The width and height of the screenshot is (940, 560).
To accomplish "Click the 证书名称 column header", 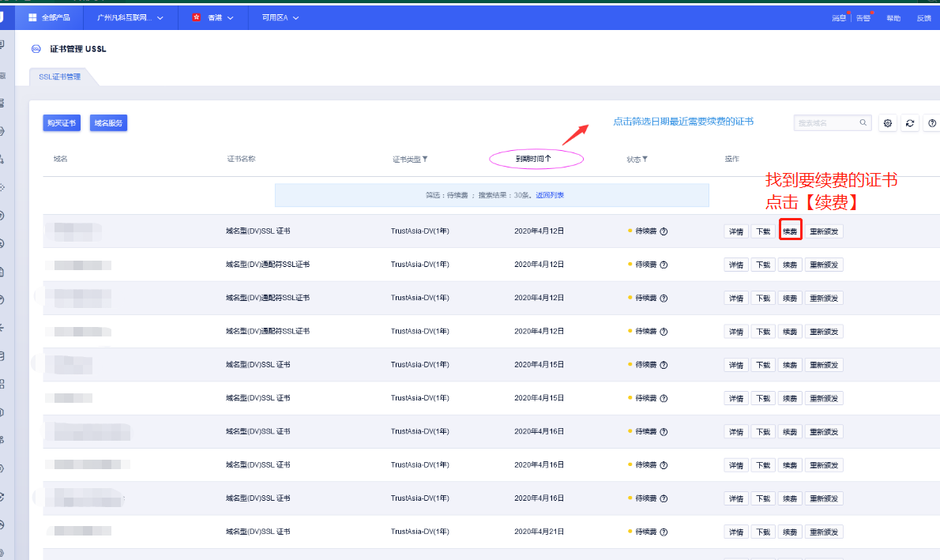I will 241,159.
